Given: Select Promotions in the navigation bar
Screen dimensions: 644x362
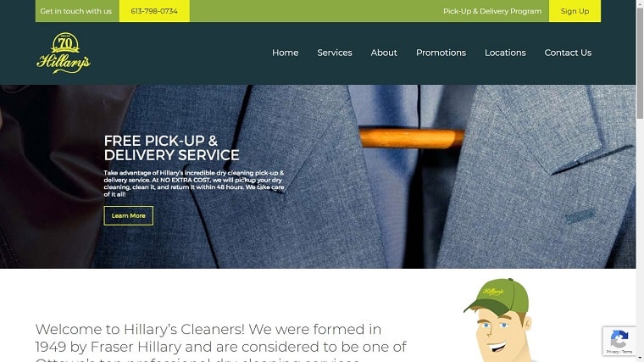Looking at the screenshot, I should tap(441, 53).
